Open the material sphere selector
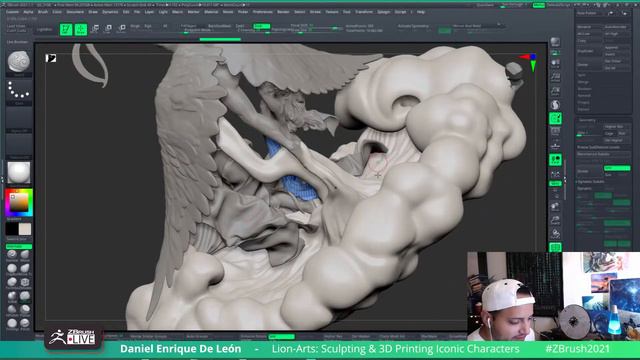Screen dimensions: 640x360 pyautogui.click(x=19, y=172)
